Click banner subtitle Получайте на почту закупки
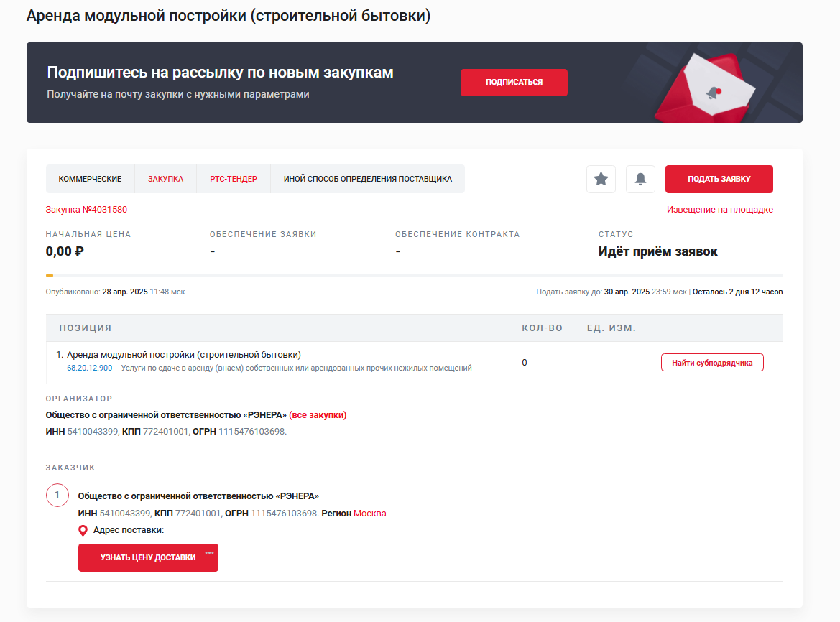Image resolution: width=840 pixels, height=622 pixels. coord(178,94)
